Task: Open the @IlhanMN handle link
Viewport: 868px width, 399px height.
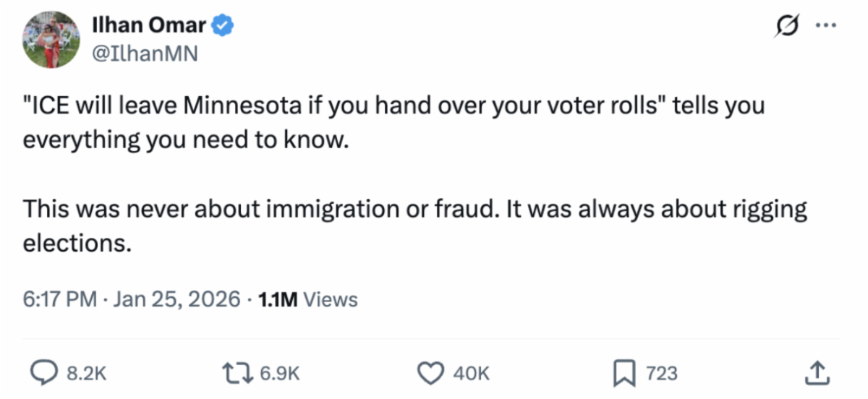Action: [145, 53]
